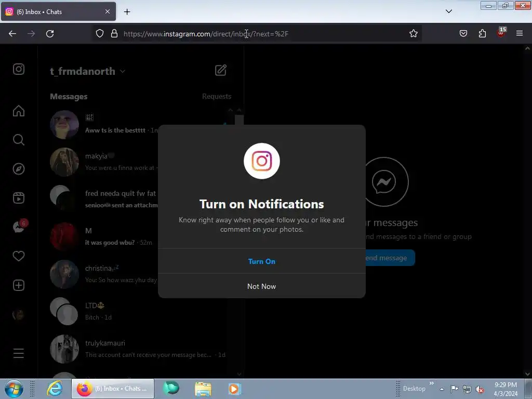Click Turn On notifications button

pos(262,261)
